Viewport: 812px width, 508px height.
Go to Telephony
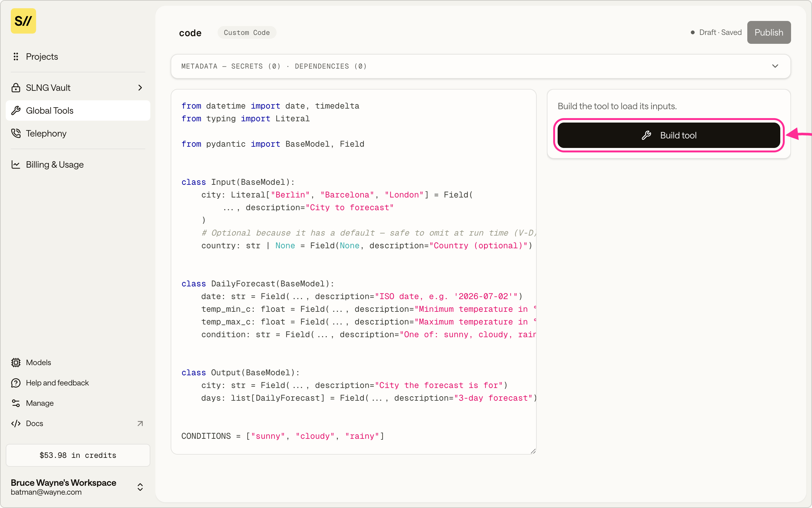pos(78,133)
